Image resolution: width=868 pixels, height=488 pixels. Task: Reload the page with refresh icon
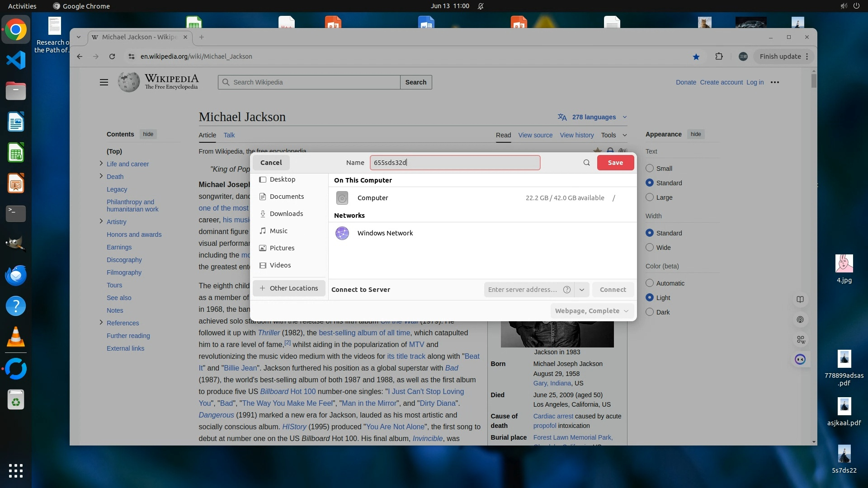tap(112, 56)
